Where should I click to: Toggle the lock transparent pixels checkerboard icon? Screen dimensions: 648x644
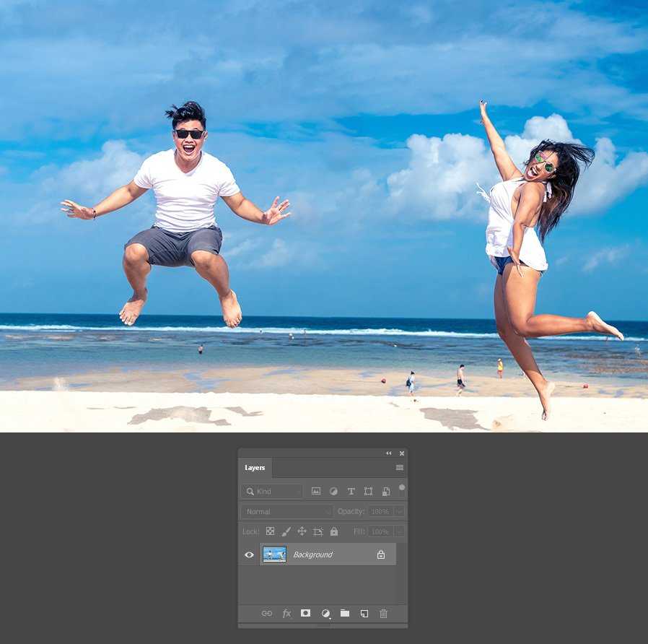tap(270, 531)
